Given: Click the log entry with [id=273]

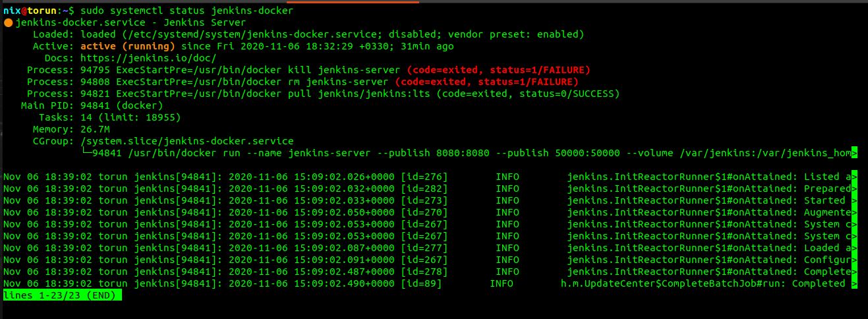Looking at the screenshot, I should pos(430,201).
